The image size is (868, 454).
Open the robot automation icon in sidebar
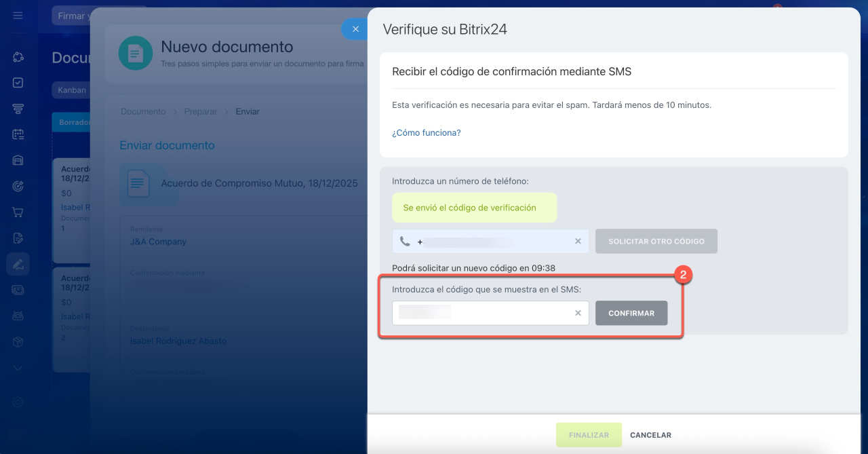pyautogui.click(x=18, y=316)
